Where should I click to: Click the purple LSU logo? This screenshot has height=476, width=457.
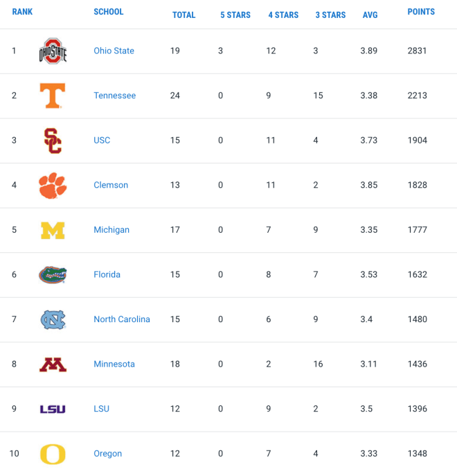pos(53,409)
